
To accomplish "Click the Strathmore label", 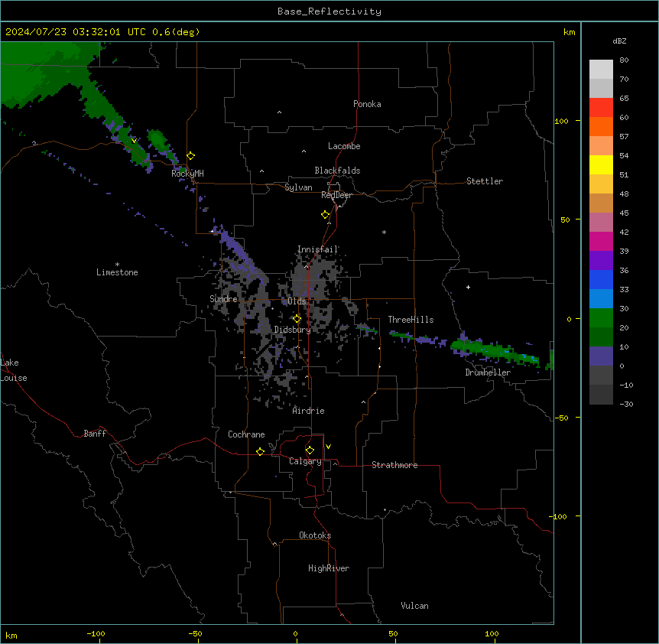I will click(x=394, y=465).
